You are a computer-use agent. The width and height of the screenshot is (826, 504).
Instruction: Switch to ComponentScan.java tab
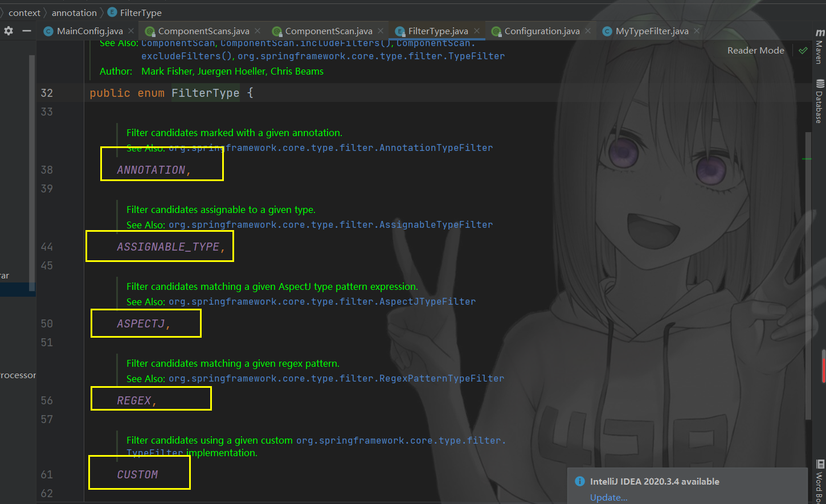[329, 31]
